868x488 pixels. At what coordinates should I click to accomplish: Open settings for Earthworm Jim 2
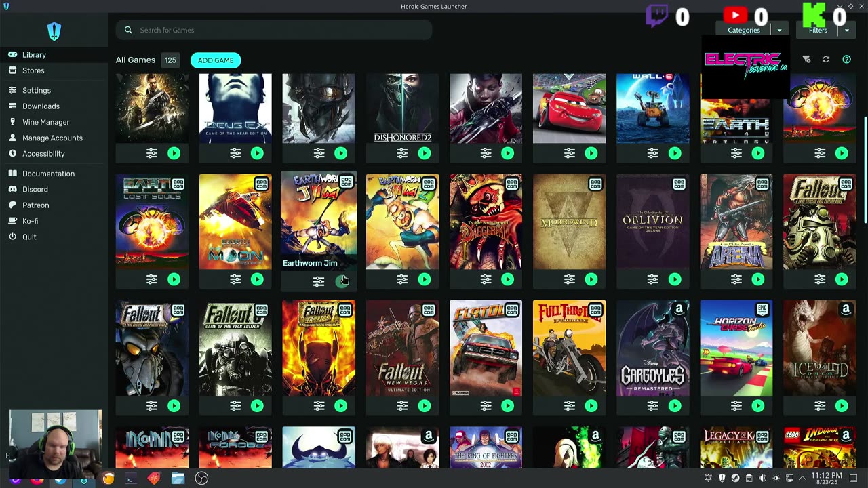coord(402,279)
